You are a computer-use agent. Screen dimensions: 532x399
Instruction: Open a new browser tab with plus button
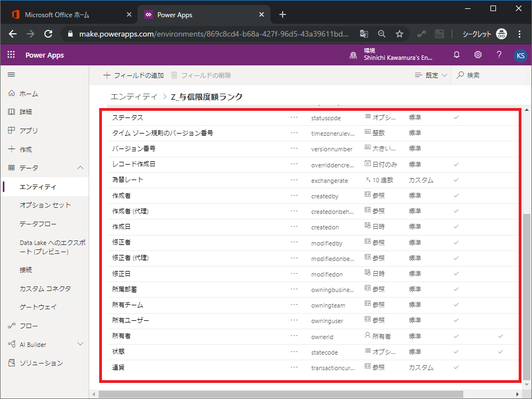[x=282, y=14]
